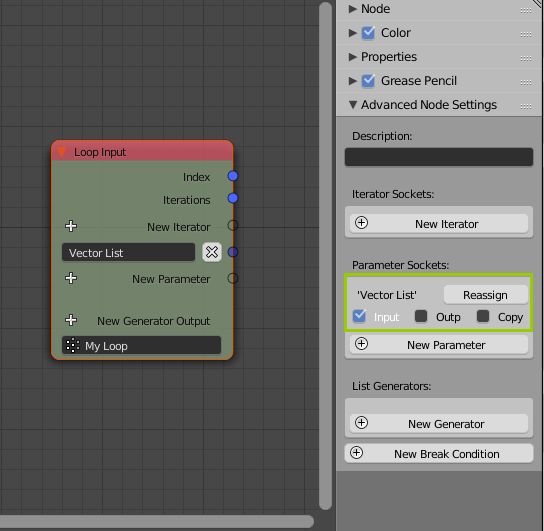Click the plus icon beside New Parameter in node
This screenshot has height=531, width=544.
pyautogui.click(x=71, y=278)
